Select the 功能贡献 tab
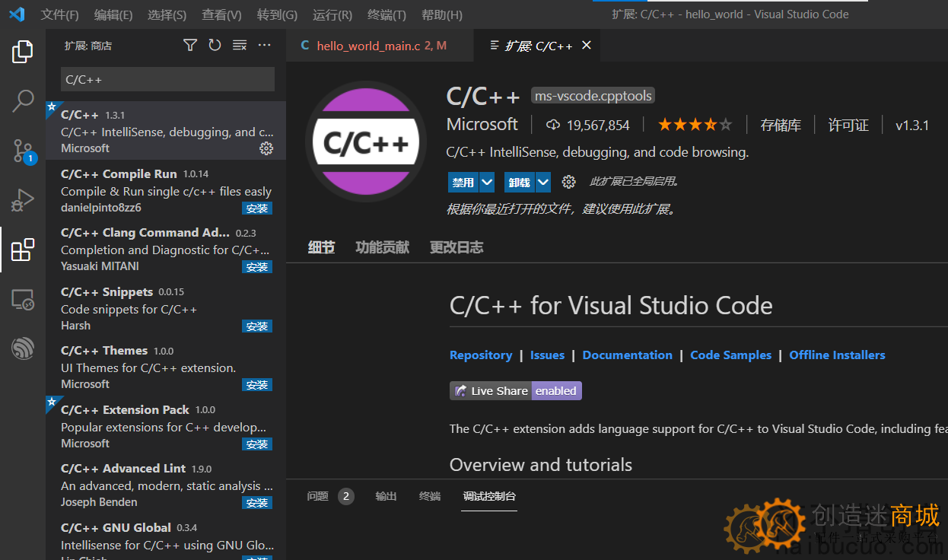This screenshot has width=948, height=560. pos(382,247)
